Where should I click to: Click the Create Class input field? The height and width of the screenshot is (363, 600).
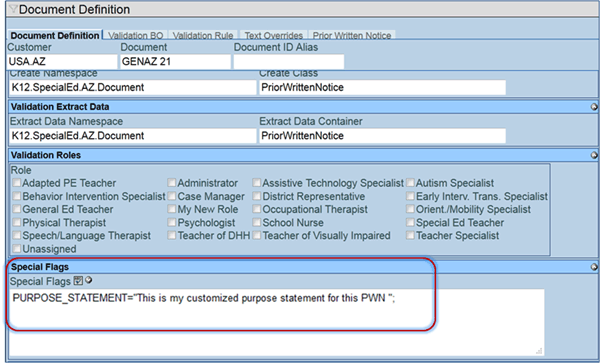coord(382,87)
